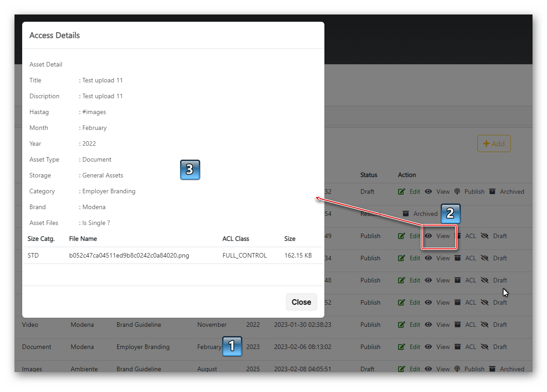Screen dimensions: 547x392
Task: Archive the Images Ambiente row dated 2023-02-08
Action: click(x=506, y=369)
